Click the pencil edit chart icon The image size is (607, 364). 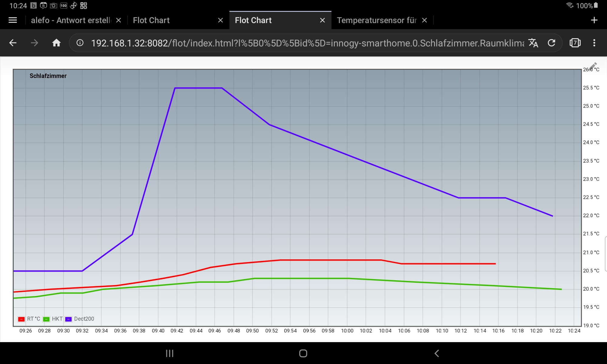point(593,66)
